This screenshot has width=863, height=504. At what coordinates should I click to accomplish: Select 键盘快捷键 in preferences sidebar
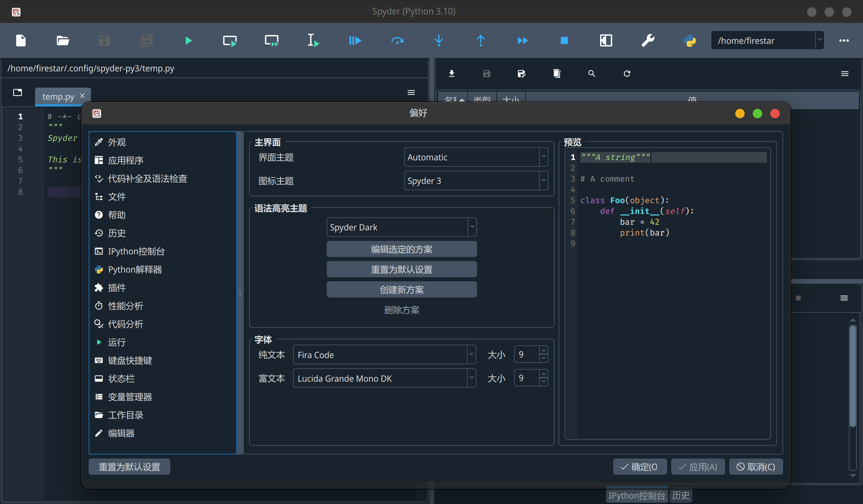(162, 360)
